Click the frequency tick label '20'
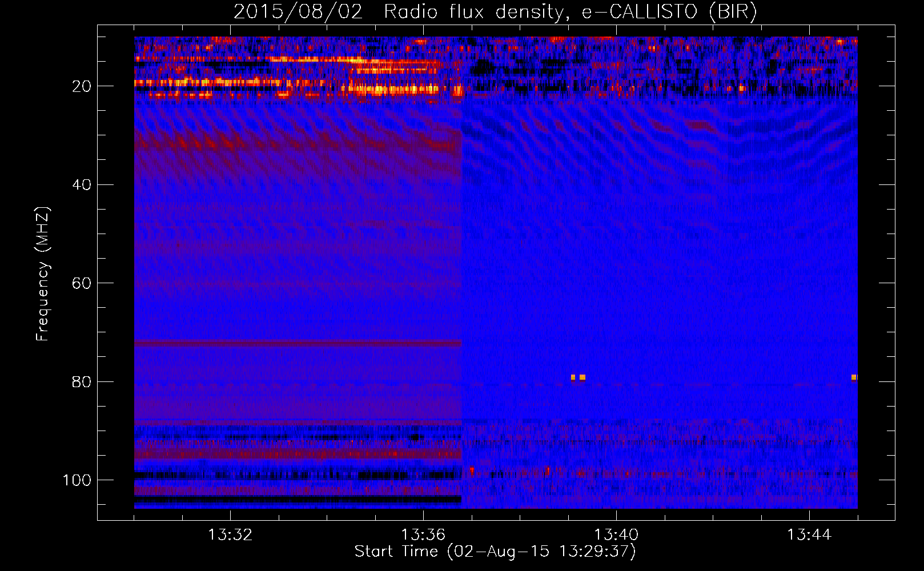The width and height of the screenshot is (924, 571). pos(81,86)
